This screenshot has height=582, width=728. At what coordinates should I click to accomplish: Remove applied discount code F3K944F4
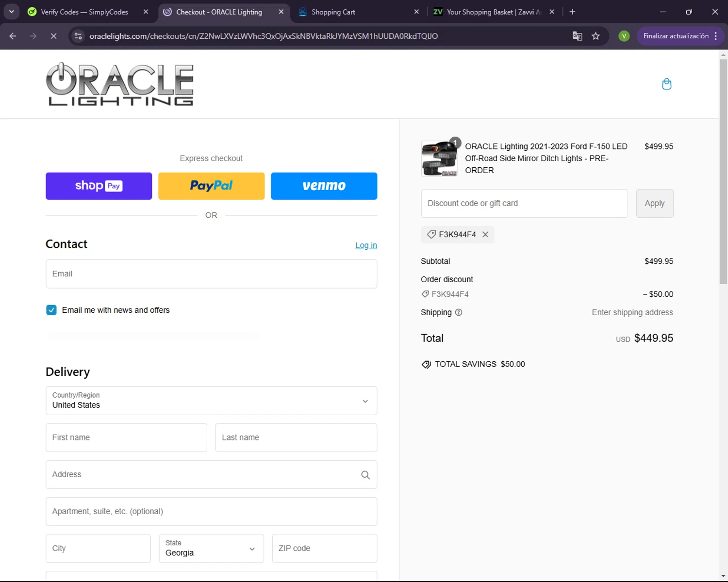[x=485, y=235]
